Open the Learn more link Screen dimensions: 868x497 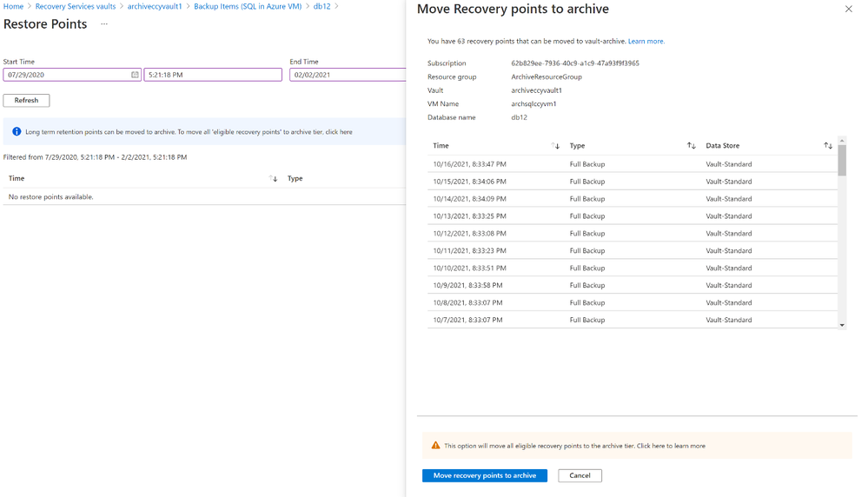tap(646, 41)
